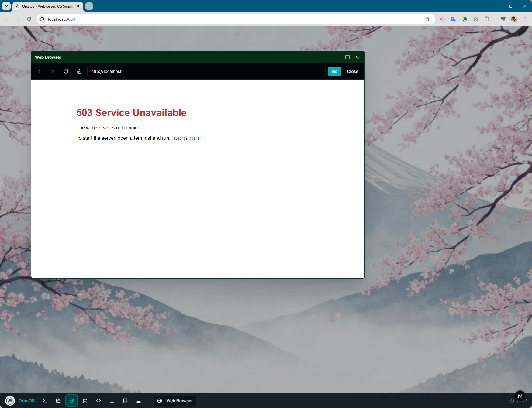Click the home icon in the Web Browser toolbar
The image size is (532, 408).
(79, 71)
